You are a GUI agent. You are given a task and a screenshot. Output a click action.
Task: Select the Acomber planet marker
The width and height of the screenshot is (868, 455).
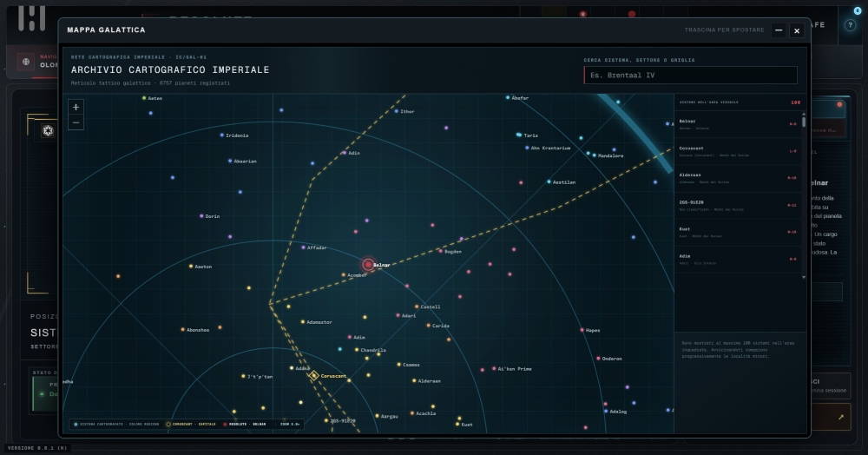coord(343,274)
